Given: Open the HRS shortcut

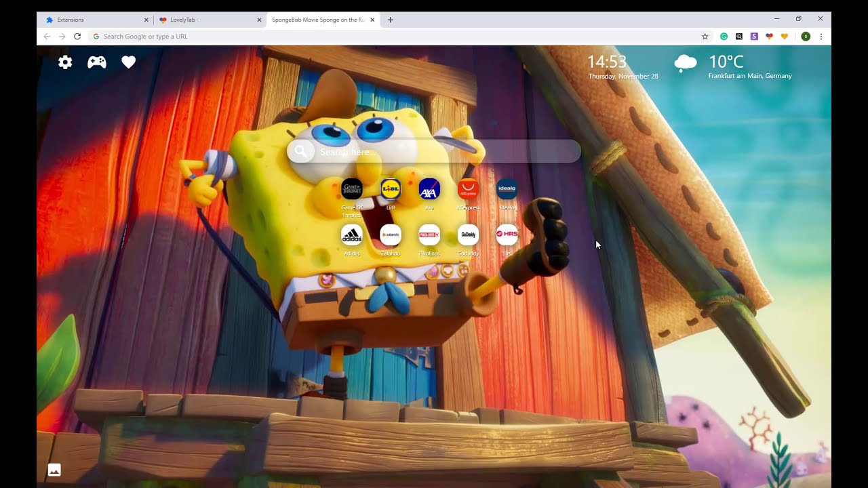Looking at the screenshot, I should 507,235.
